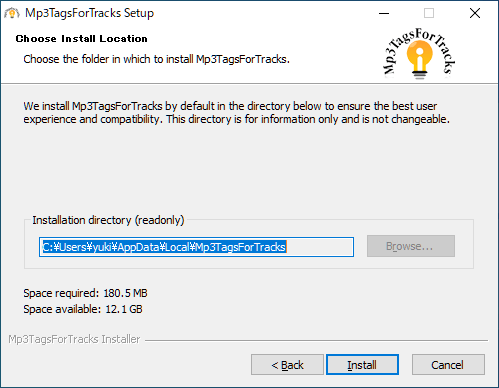This screenshot has width=499, height=388.
Task: Click the disabled maximize button
Action: [429, 13]
